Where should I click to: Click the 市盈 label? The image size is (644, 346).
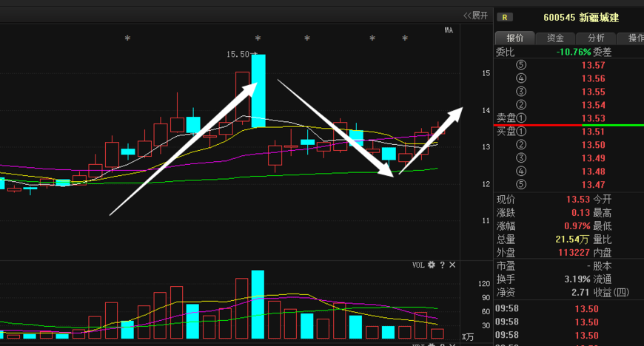[x=506, y=266]
